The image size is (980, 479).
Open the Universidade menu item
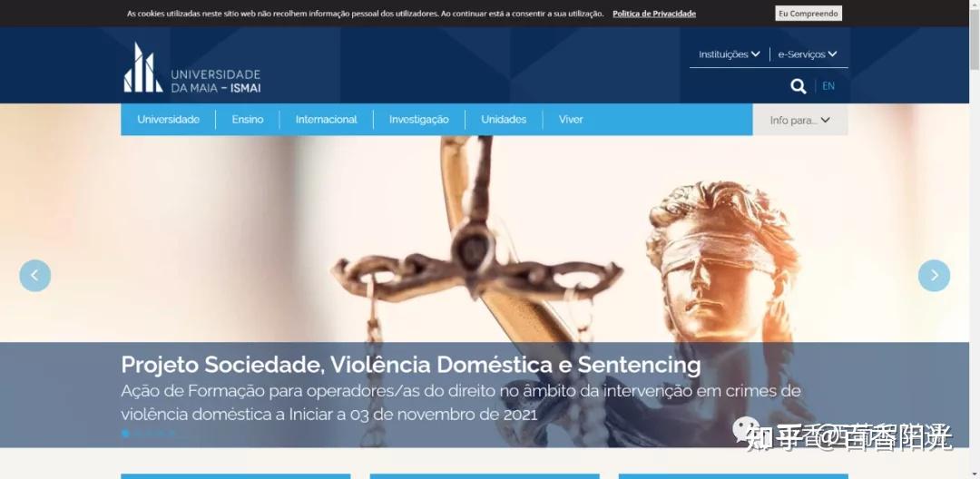pos(169,119)
